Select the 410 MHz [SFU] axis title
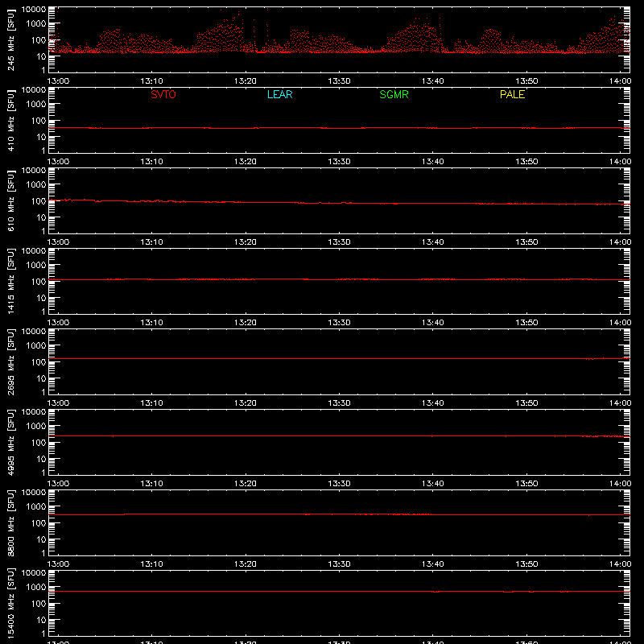Screen dimensions: 644x644 (11, 120)
